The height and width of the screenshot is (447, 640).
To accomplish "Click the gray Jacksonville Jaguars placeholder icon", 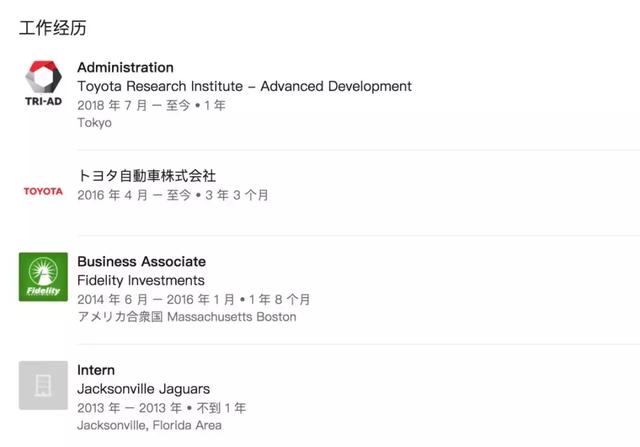I will (x=43, y=385).
